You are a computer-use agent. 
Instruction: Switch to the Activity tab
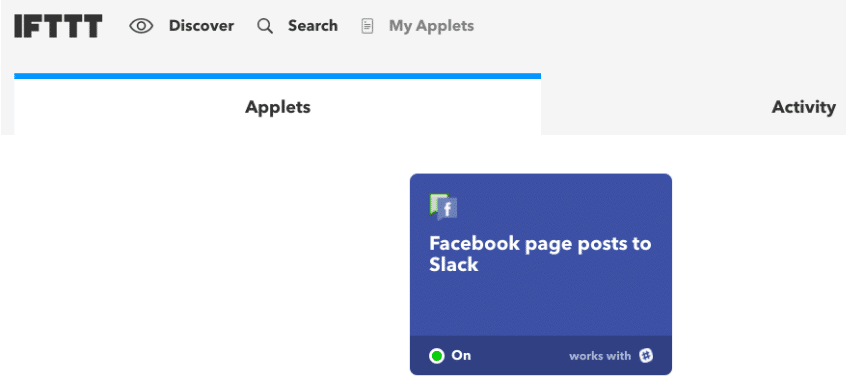pos(803,107)
